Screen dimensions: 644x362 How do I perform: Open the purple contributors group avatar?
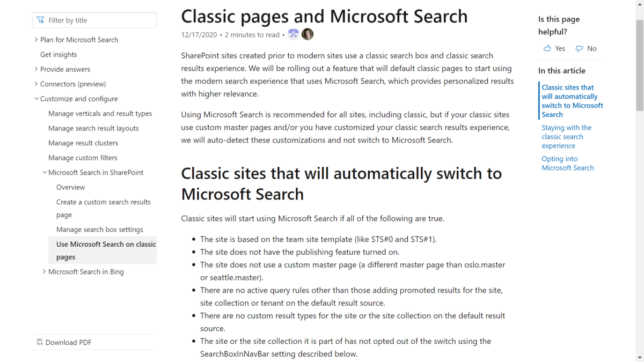294,34
